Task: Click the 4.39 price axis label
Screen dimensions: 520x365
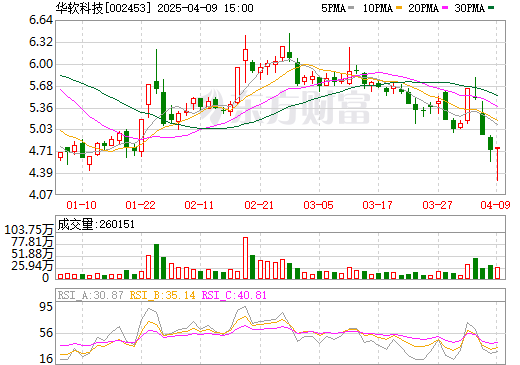Action: point(41,173)
